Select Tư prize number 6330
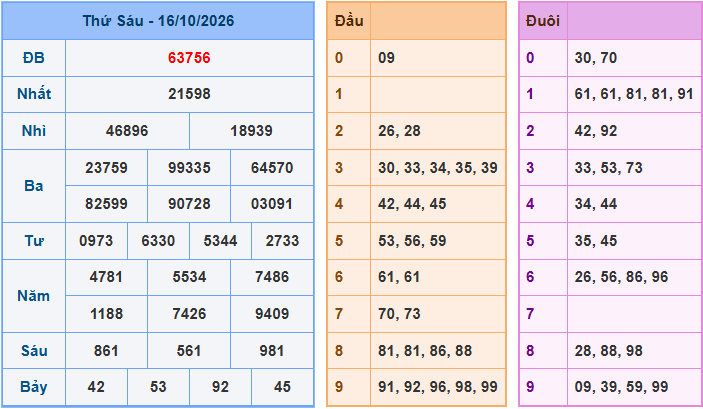Screen dimensions: 703x409 158,241
